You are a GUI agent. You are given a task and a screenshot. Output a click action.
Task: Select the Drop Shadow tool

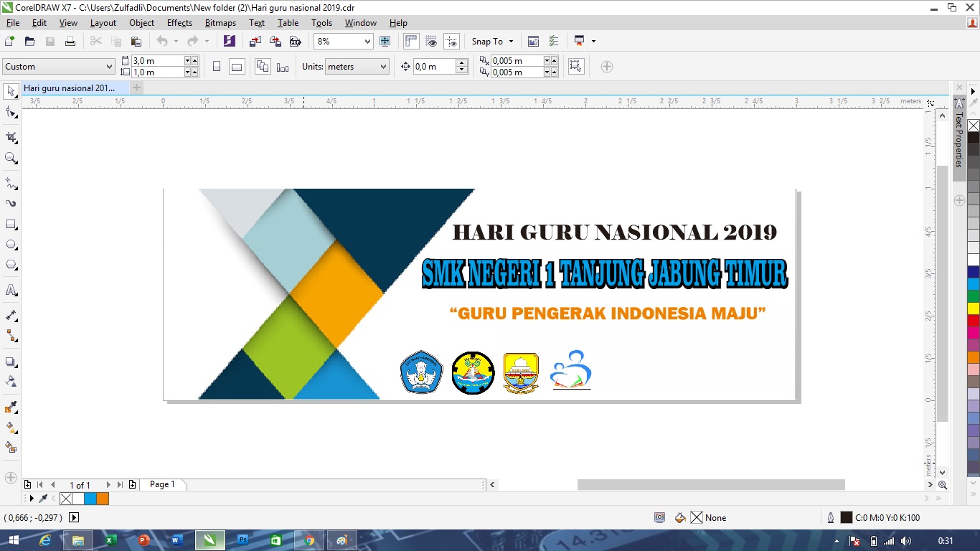click(11, 361)
